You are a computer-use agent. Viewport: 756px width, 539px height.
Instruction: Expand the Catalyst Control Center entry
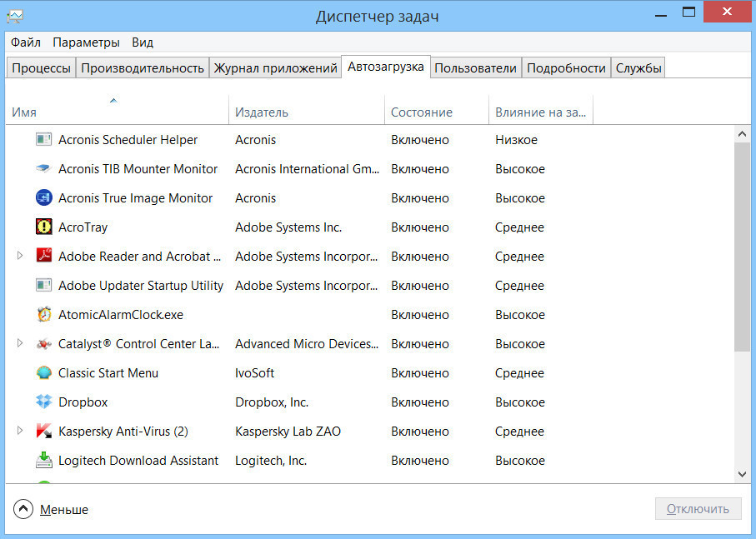click(21, 344)
